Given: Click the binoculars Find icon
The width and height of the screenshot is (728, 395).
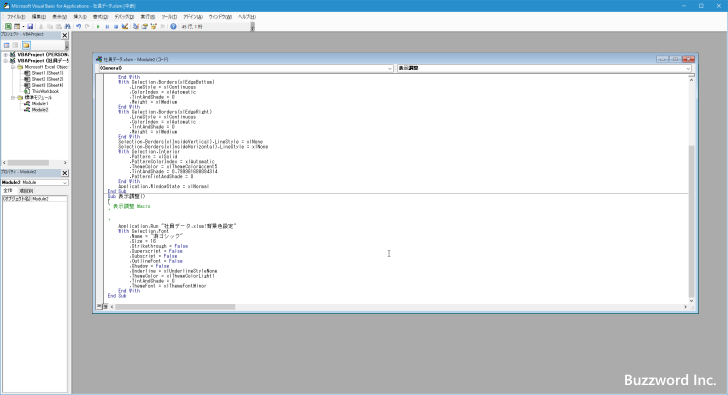Looking at the screenshot, I should (68, 26).
